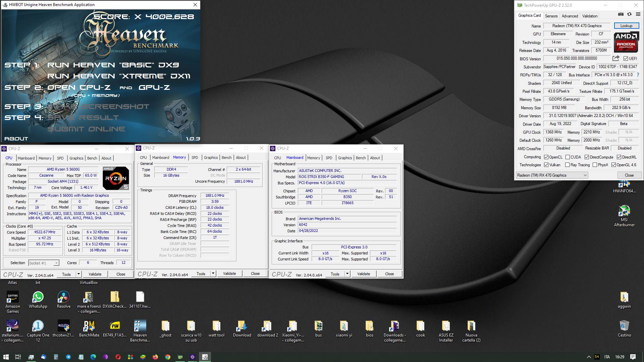Open Opera browser from the taskbar

pyautogui.click(x=118, y=357)
